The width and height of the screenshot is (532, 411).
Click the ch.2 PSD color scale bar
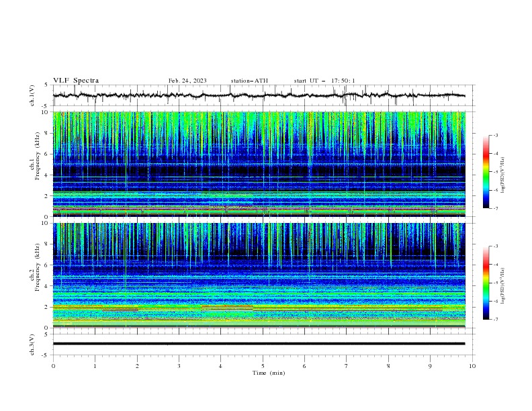[x=486, y=283]
